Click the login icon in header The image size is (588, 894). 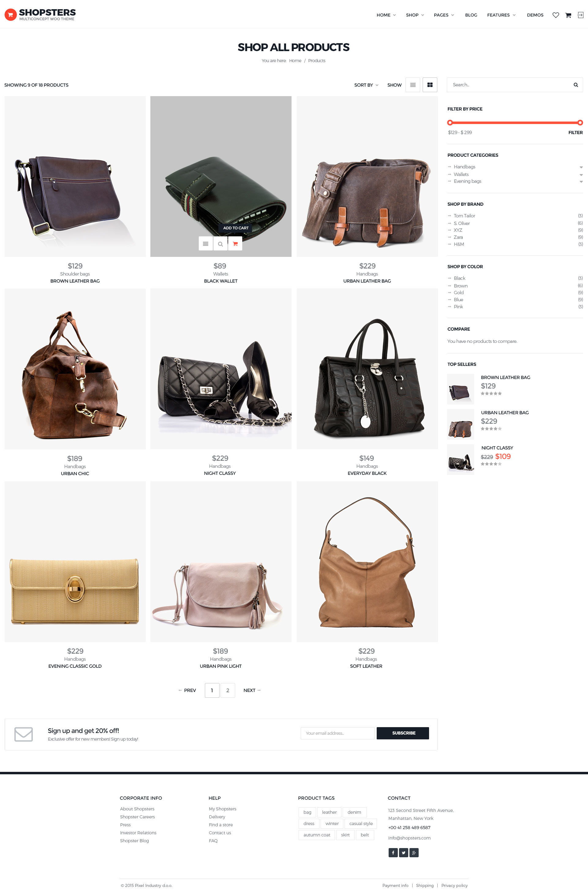click(x=580, y=15)
